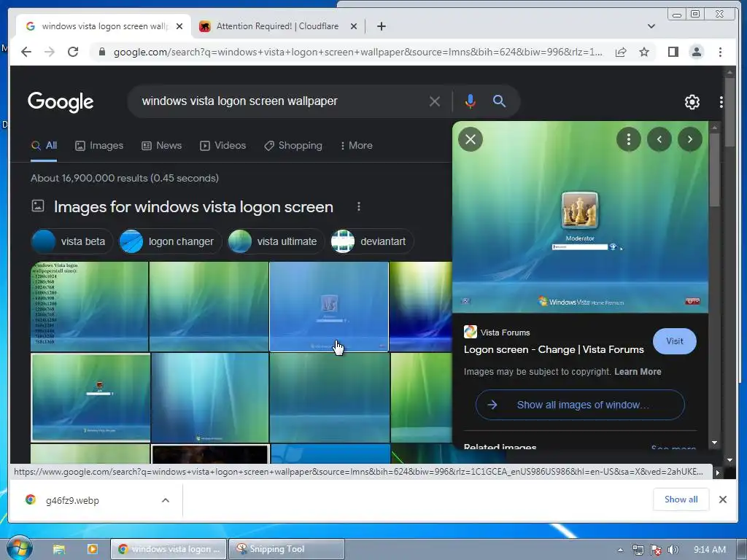Filter by deviantart chip
Screen dimensions: 747x560
(x=371, y=241)
